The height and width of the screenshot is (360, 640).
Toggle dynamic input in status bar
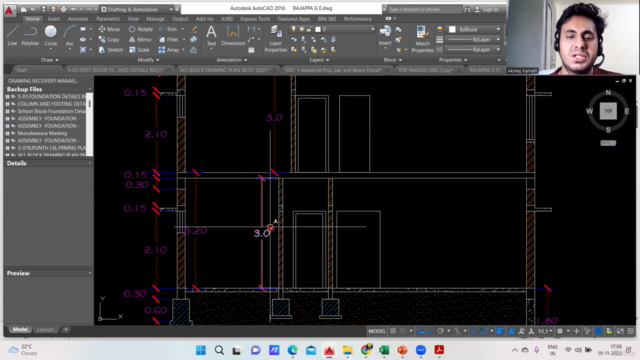pos(420,331)
